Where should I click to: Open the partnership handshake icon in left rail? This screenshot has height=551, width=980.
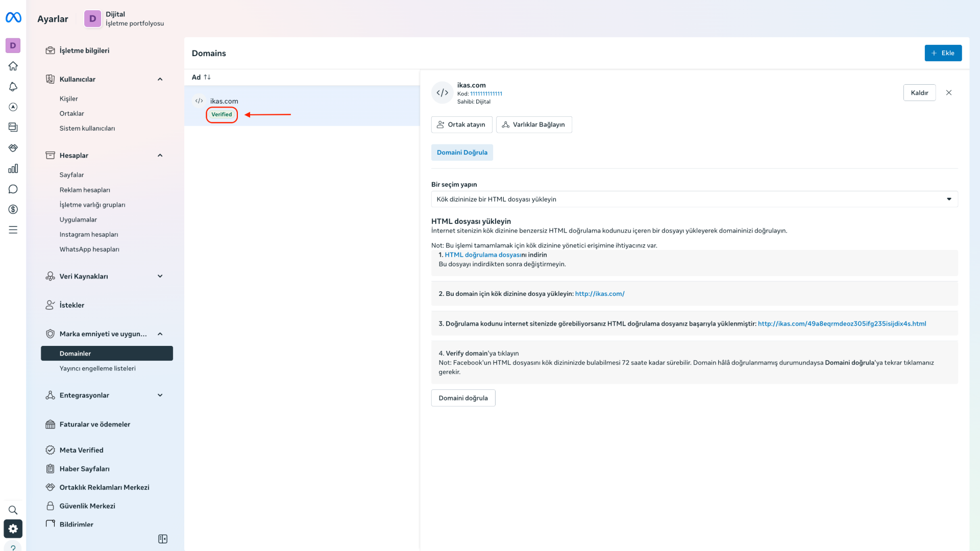(13, 148)
